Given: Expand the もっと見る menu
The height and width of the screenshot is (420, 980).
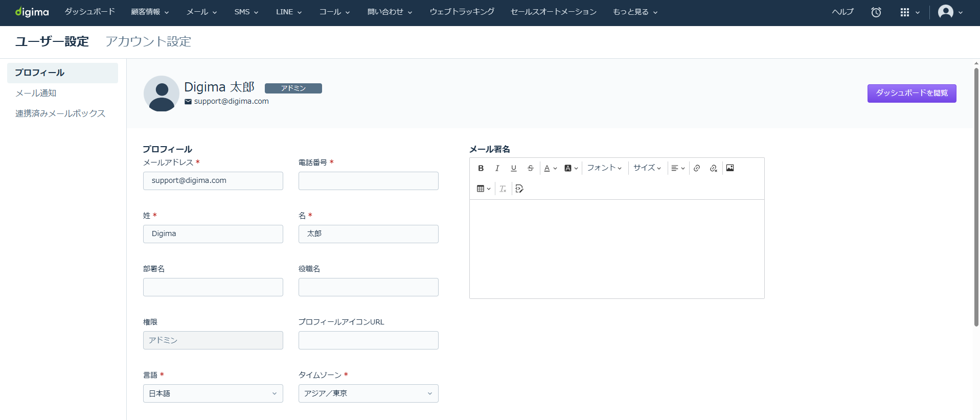Looking at the screenshot, I should click(x=635, y=12).
